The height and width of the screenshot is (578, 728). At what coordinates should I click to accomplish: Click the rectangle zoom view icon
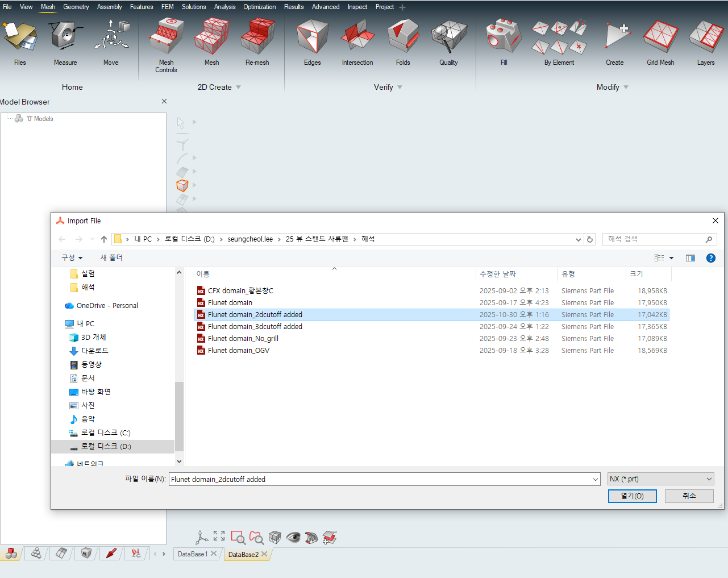(238, 537)
